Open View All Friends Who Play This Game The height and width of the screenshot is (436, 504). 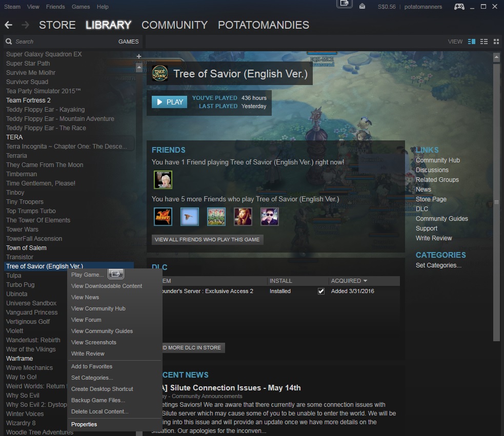pos(207,240)
